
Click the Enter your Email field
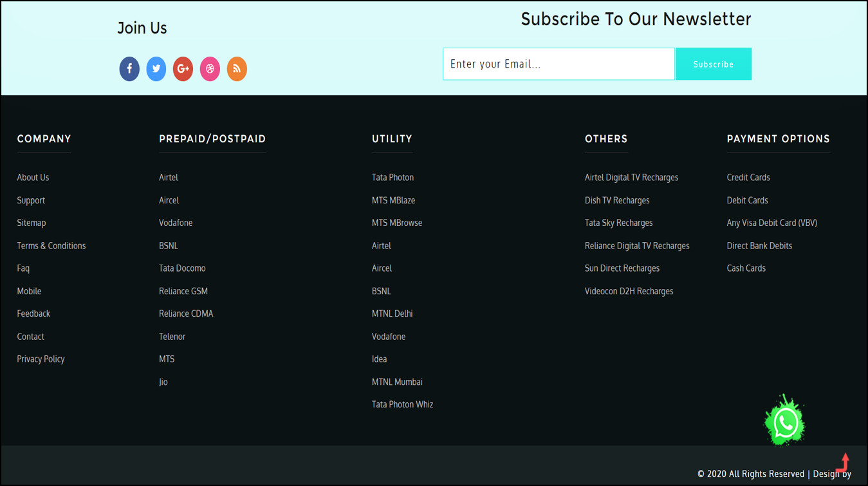pyautogui.click(x=558, y=64)
